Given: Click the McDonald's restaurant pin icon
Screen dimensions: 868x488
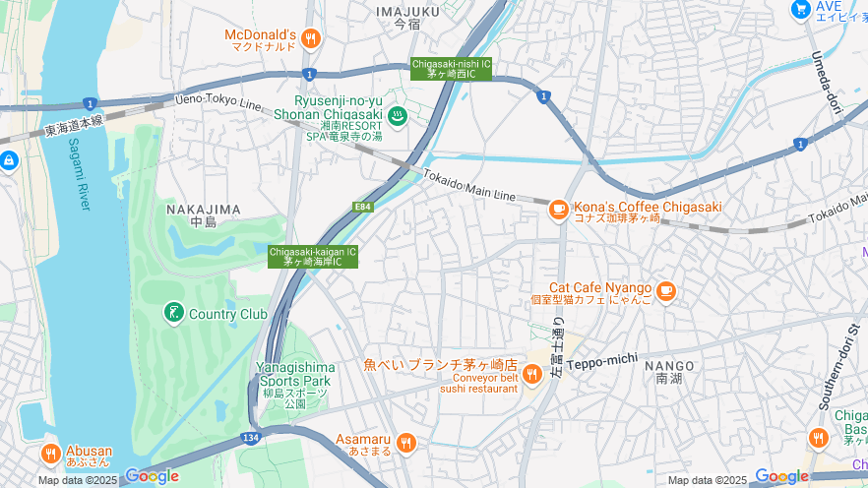Looking at the screenshot, I should click(311, 38).
